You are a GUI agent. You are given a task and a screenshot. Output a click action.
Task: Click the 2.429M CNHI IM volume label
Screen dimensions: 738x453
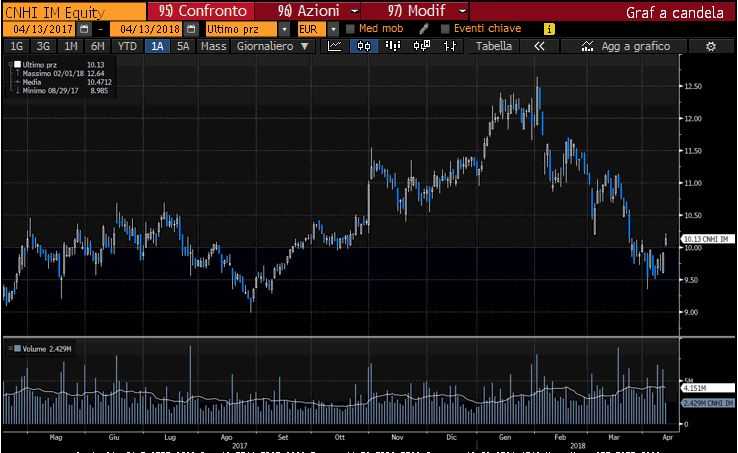click(x=708, y=403)
